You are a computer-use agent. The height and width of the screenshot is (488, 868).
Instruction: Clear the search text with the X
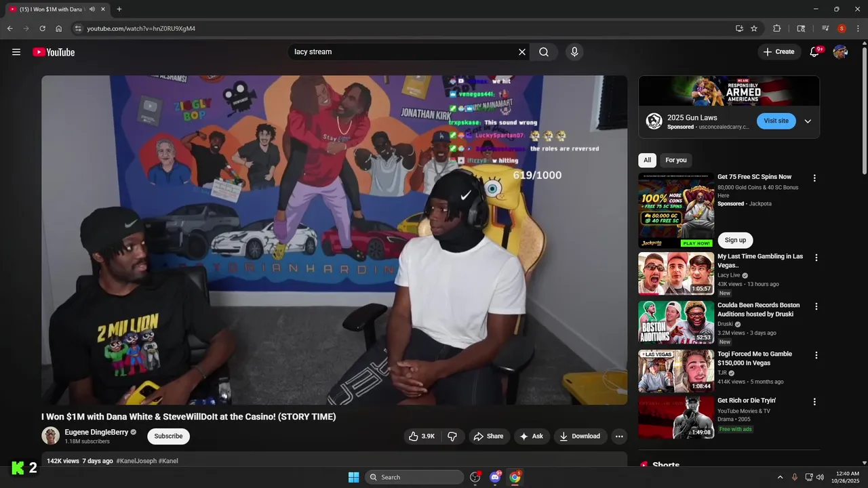pos(522,52)
